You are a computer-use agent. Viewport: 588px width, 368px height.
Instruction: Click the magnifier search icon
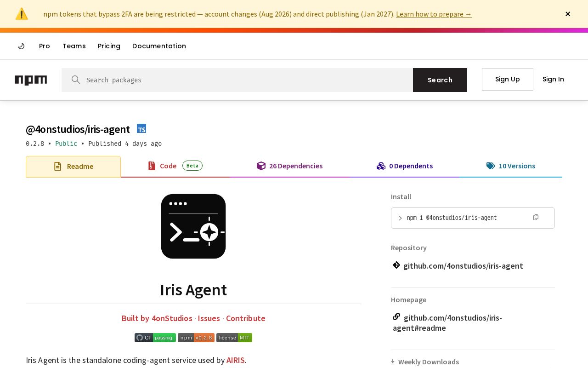[76, 80]
